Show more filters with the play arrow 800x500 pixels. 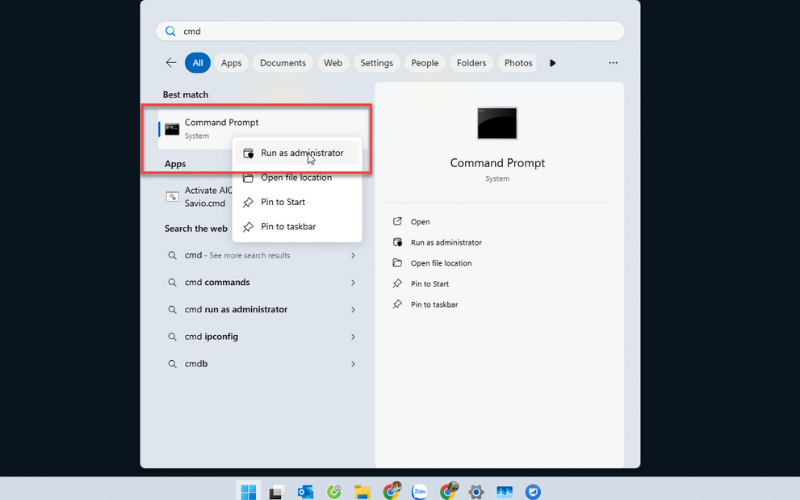coord(553,63)
